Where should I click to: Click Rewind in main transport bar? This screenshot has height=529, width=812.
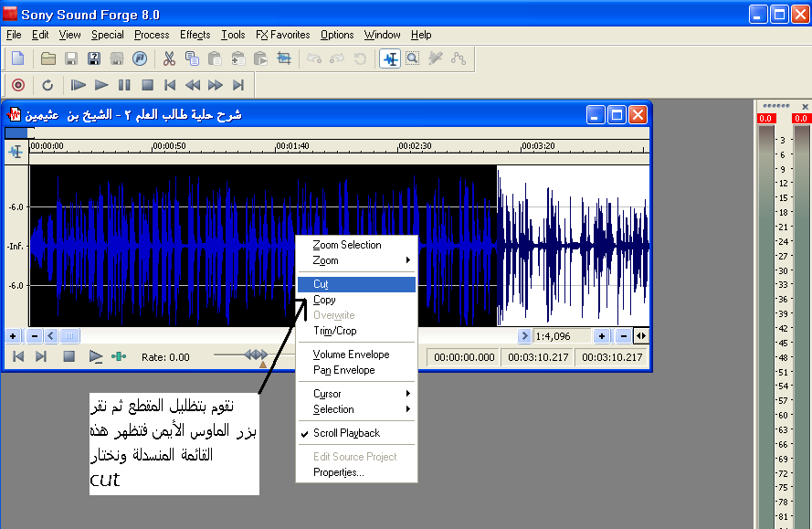coord(193,85)
